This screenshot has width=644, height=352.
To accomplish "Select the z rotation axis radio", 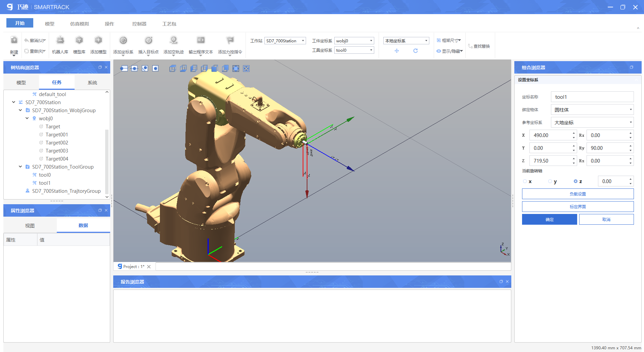I will (575, 181).
